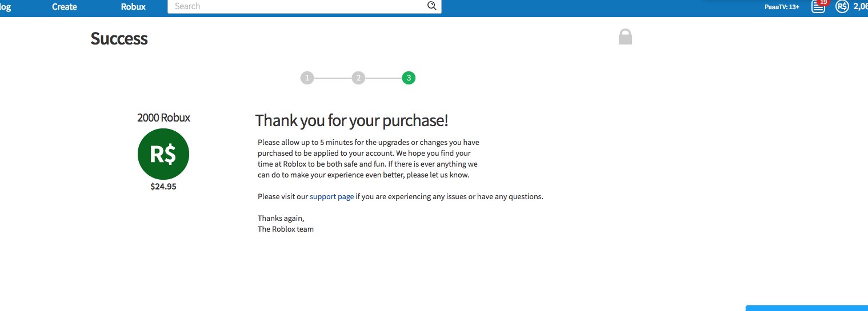
Task: Click the Robux balance icon in navbar
Action: click(x=842, y=7)
